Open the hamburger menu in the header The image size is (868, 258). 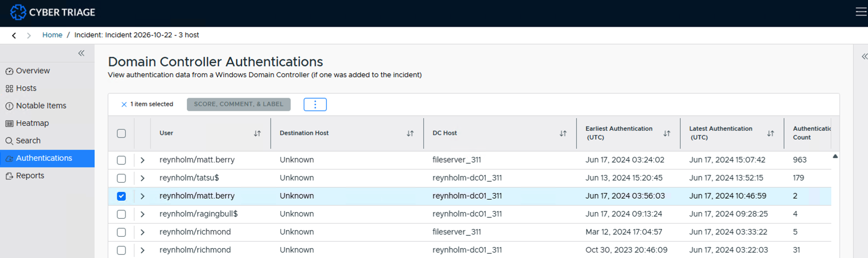tap(861, 12)
